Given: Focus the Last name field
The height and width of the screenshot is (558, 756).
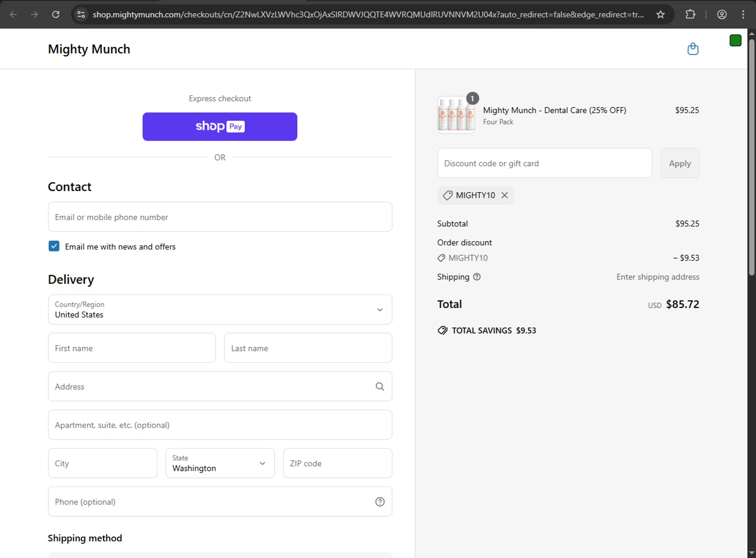Looking at the screenshot, I should pyautogui.click(x=308, y=348).
